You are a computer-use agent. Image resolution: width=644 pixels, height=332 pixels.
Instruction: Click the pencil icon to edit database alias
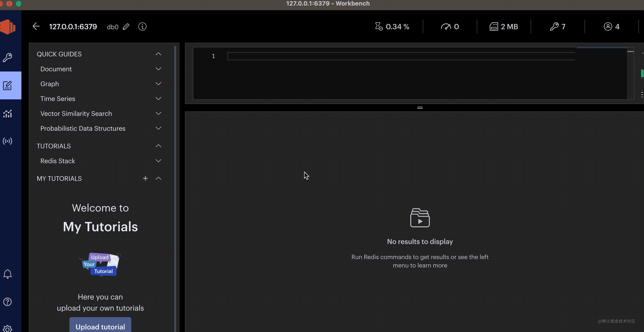(x=126, y=26)
